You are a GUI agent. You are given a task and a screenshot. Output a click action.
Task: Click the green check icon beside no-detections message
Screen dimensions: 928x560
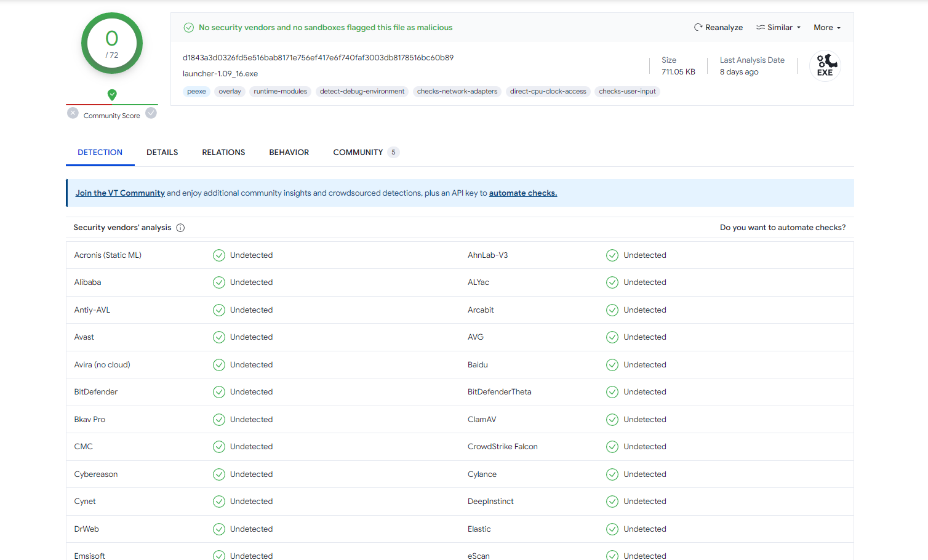coord(189,27)
